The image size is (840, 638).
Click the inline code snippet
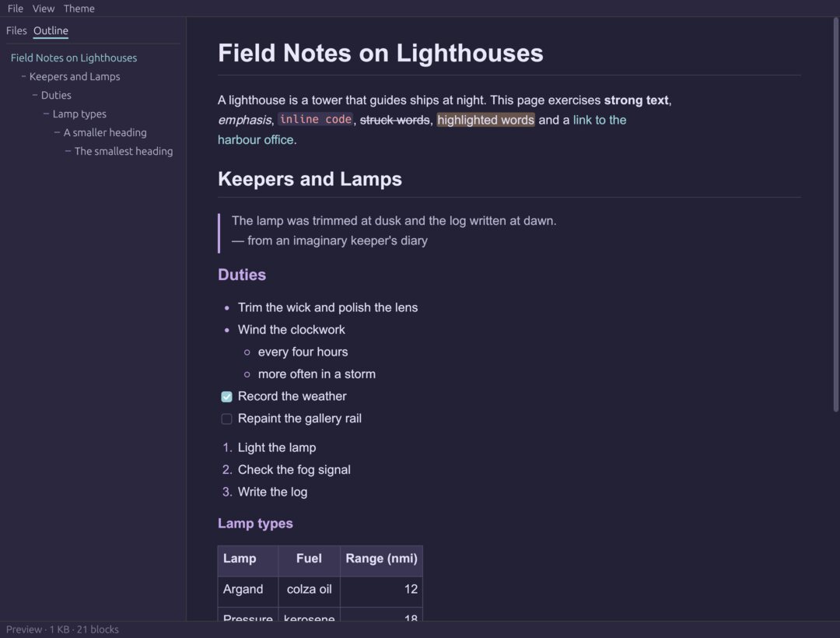pos(316,120)
